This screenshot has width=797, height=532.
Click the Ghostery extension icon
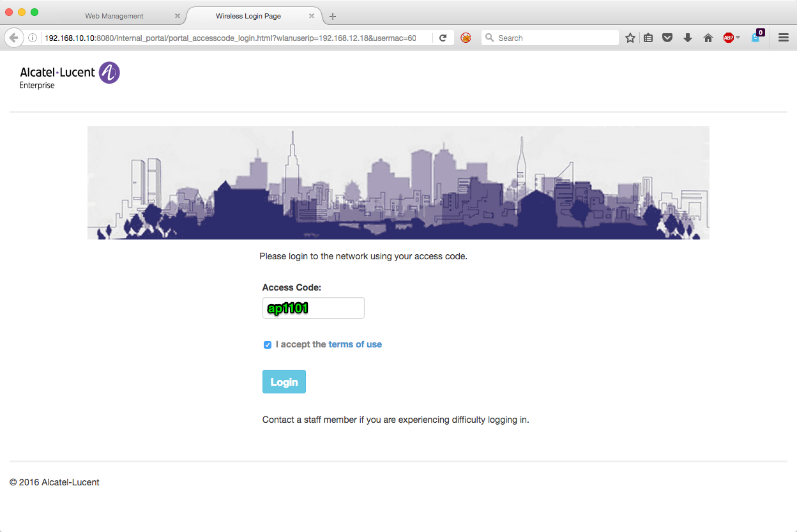tap(757, 37)
